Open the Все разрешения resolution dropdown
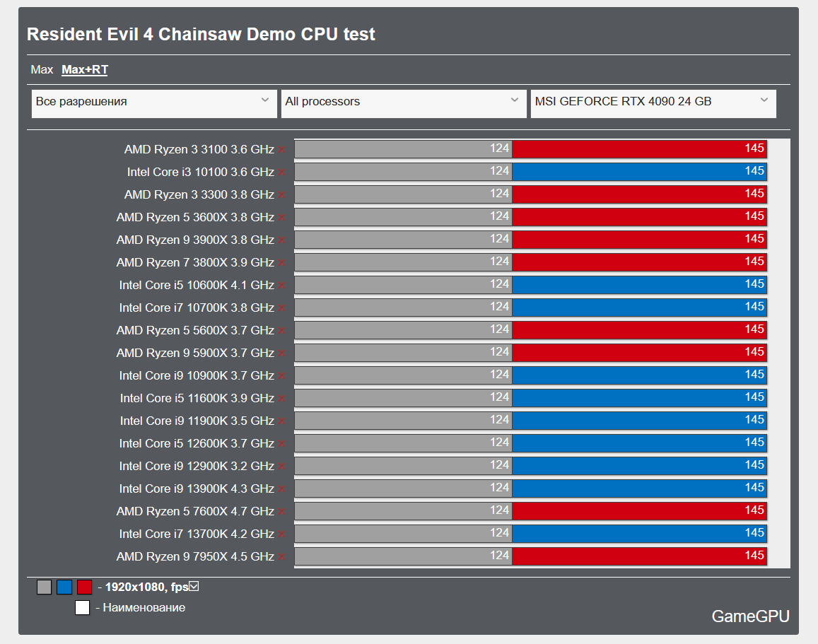This screenshot has width=818, height=644. point(154,103)
